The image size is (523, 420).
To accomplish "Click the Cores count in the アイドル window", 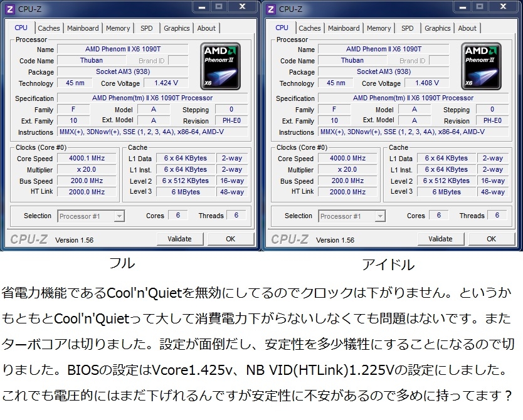I will (x=438, y=216).
